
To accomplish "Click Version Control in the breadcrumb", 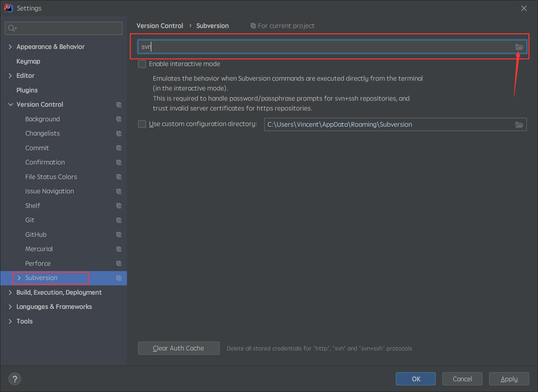I will [160, 26].
